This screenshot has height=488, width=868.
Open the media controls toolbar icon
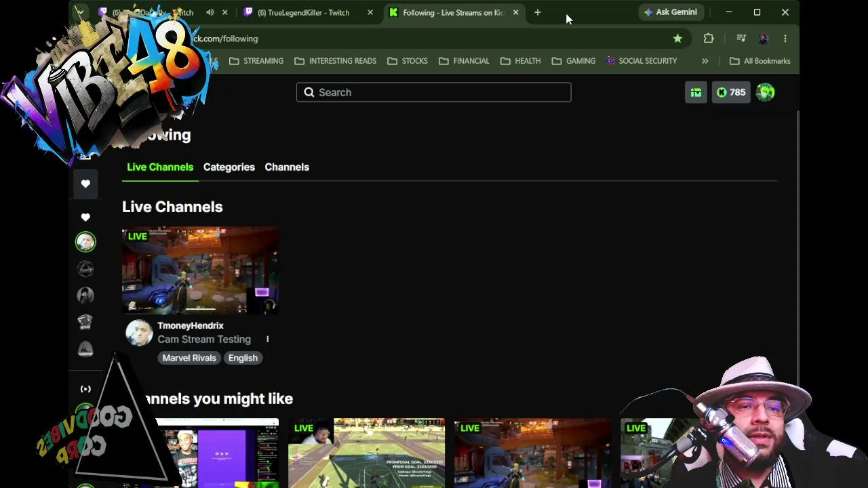[741, 39]
